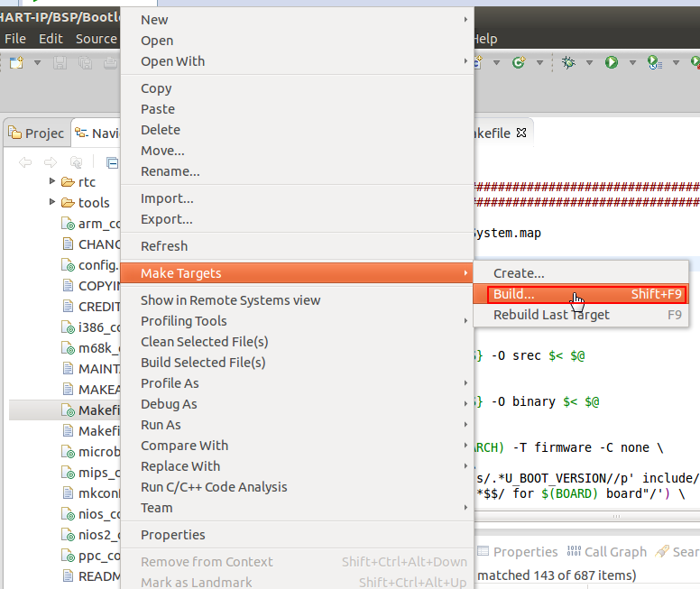Click the Save All toolbar icon
This screenshot has height=589, width=700.
point(86,62)
